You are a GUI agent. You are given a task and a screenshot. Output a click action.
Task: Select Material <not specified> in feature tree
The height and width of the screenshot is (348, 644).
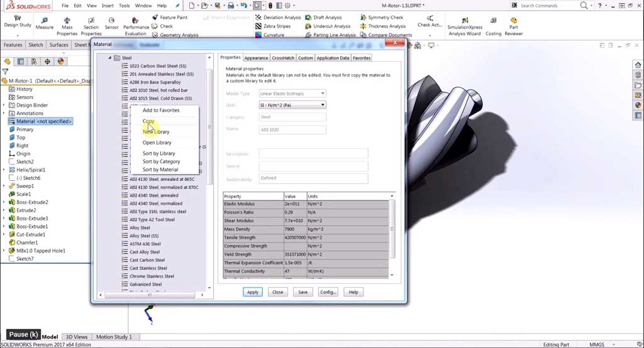tap(40, 121)
